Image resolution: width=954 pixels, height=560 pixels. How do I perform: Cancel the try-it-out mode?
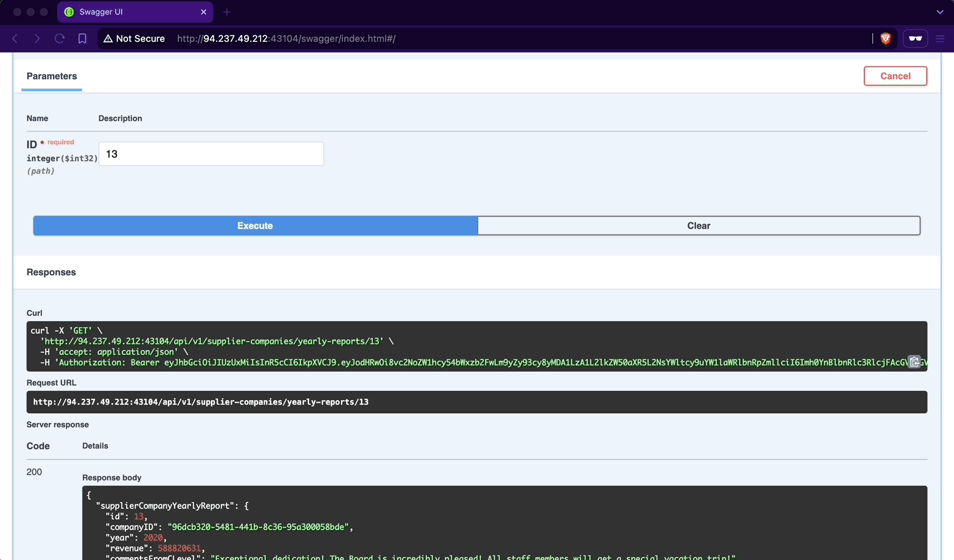pyautogui.click(x=895, y=76)
